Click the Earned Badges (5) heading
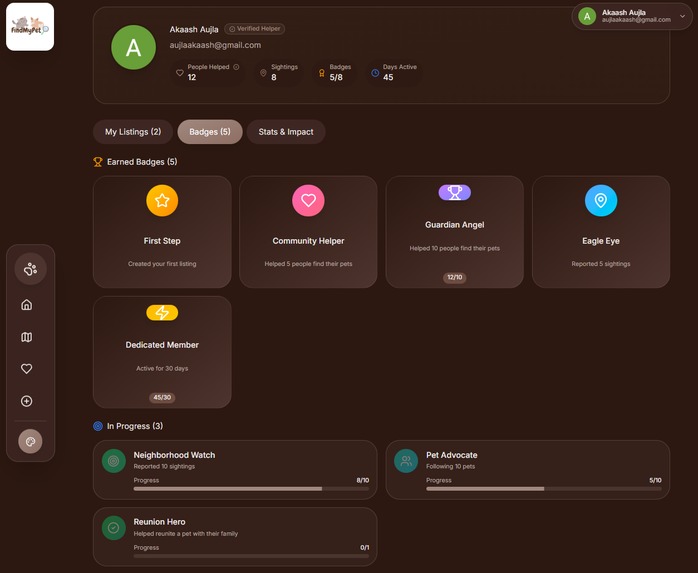 [142, 162]
